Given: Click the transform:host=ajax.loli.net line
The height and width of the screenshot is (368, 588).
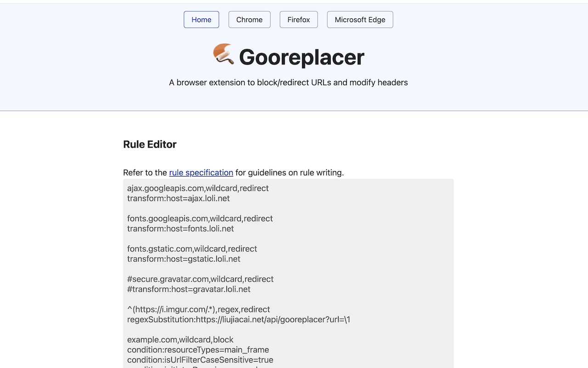Looking at the screenshot, I should pyautogui.click(x=178, y=198).
